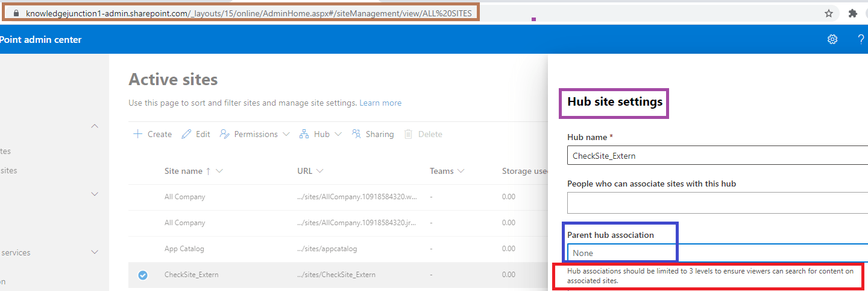Select All Company site with .w URL

[x=185, y=197]
